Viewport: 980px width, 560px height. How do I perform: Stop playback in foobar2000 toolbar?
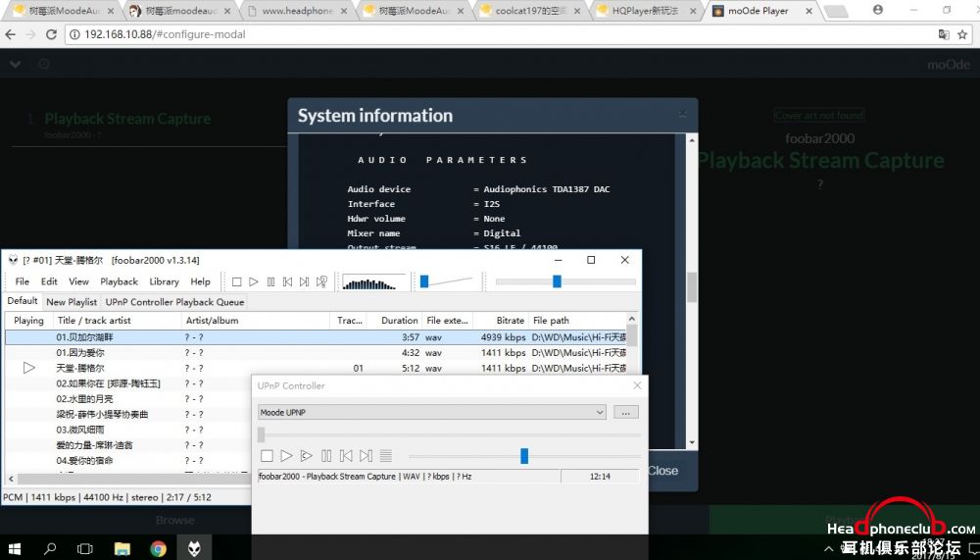point(237,282)
